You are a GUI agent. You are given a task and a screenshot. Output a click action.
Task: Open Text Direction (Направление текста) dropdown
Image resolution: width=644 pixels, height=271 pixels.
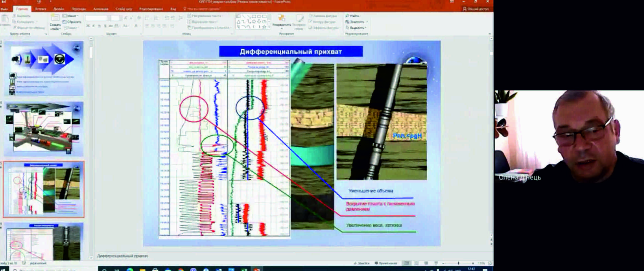205,16
